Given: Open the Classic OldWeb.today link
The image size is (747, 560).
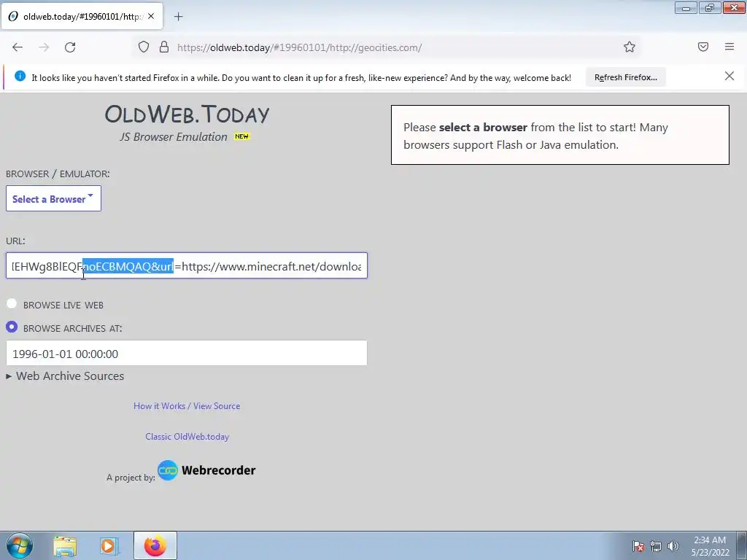Looking at the screenshot, I should pyautogui.click(x=187, y=437).
